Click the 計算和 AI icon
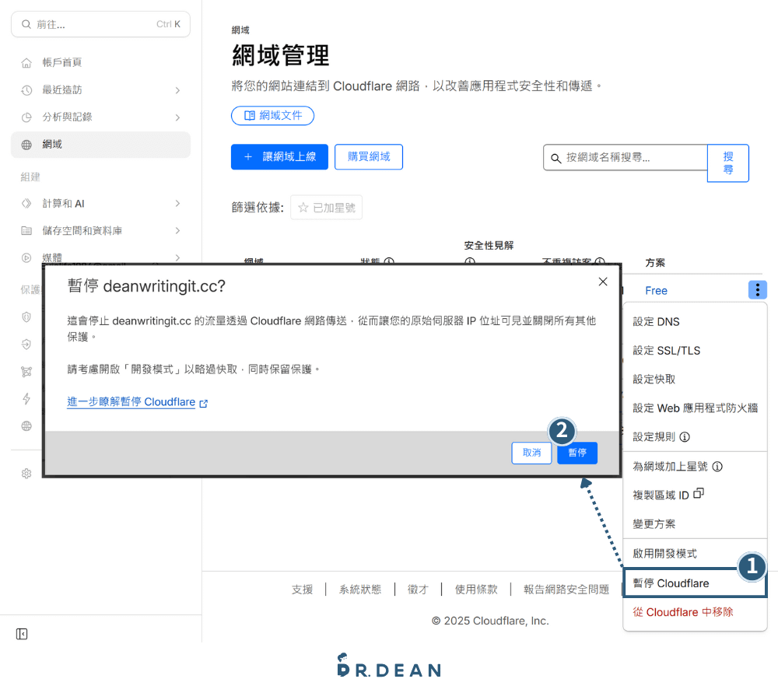This screenshot has height=700, width=778. (x=26, y=204)
